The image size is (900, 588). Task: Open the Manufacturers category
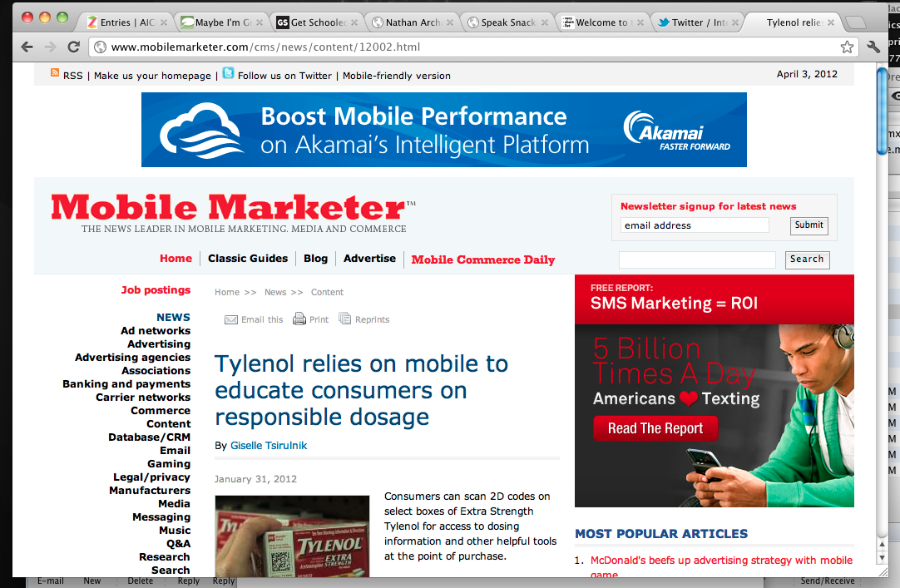[x=150, y=491]
